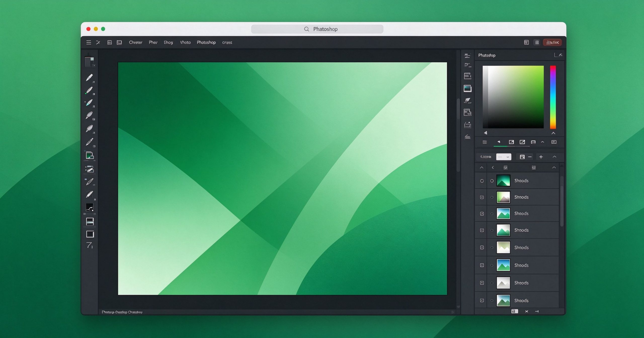Click the foreground/background color squares in left toolbar

pyautogui.click(x=90, y=62)
